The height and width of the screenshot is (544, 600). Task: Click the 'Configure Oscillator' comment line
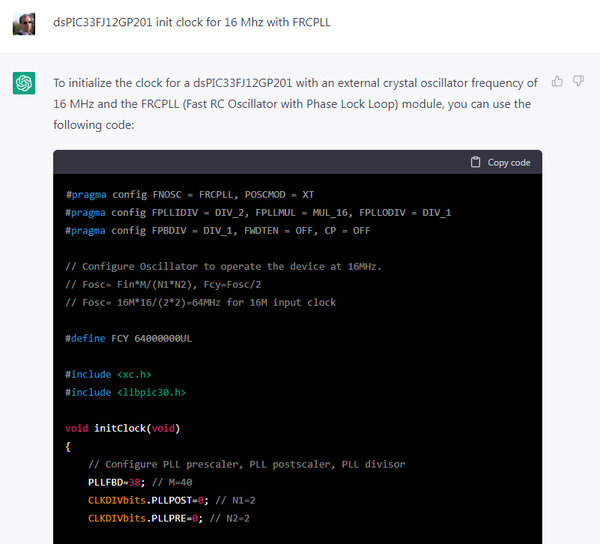[223, 267]
